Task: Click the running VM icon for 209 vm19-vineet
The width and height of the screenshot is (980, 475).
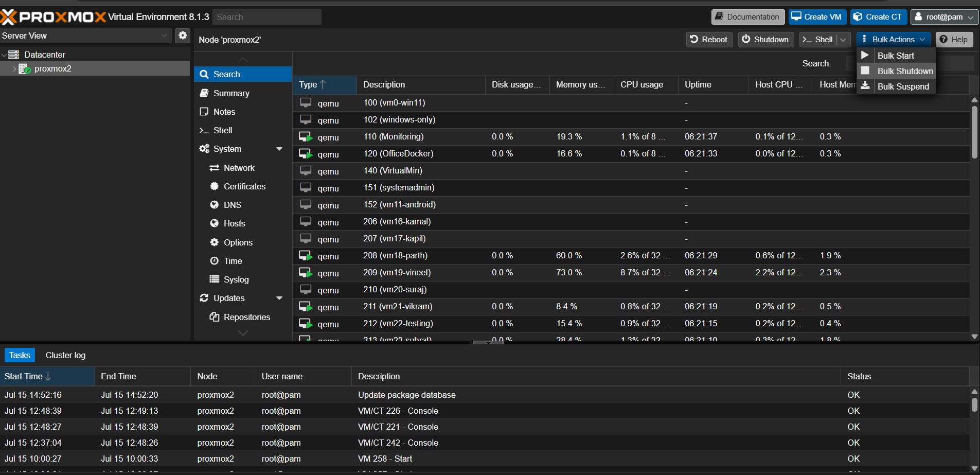Action: 306,273
